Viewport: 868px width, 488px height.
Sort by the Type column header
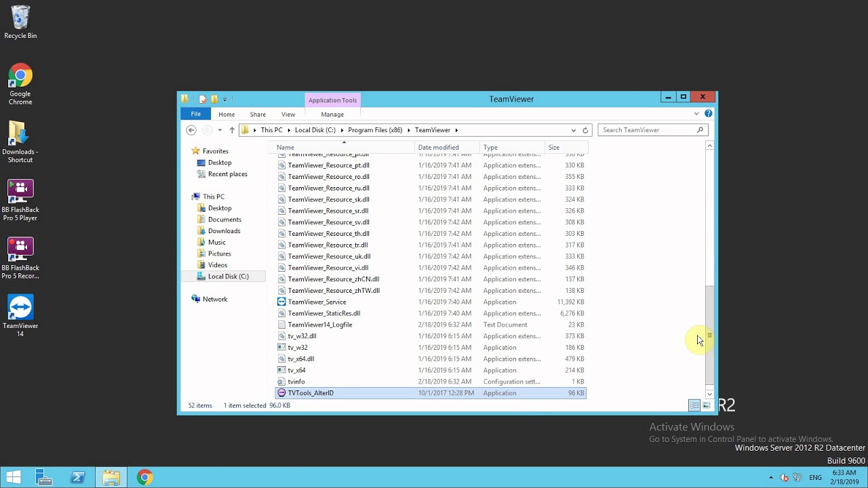(x=512, y=147)
